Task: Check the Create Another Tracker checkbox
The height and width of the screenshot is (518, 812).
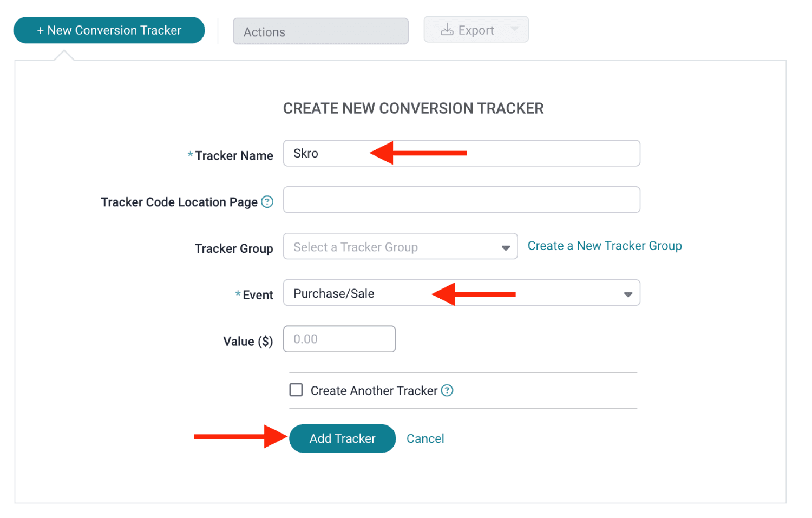Action: pyautogui.click(x=296, y=390)
